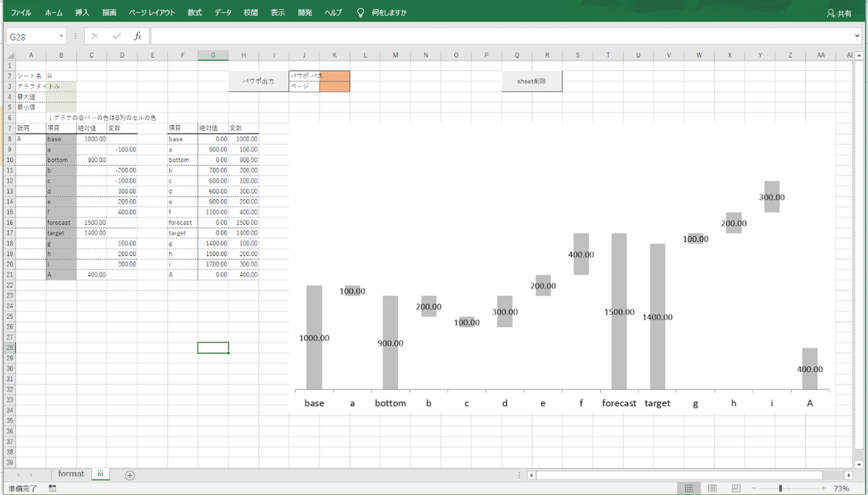Switch to the ホーム ribbon tab
Viewport: 868px width, 495px height.
(54, 13)
